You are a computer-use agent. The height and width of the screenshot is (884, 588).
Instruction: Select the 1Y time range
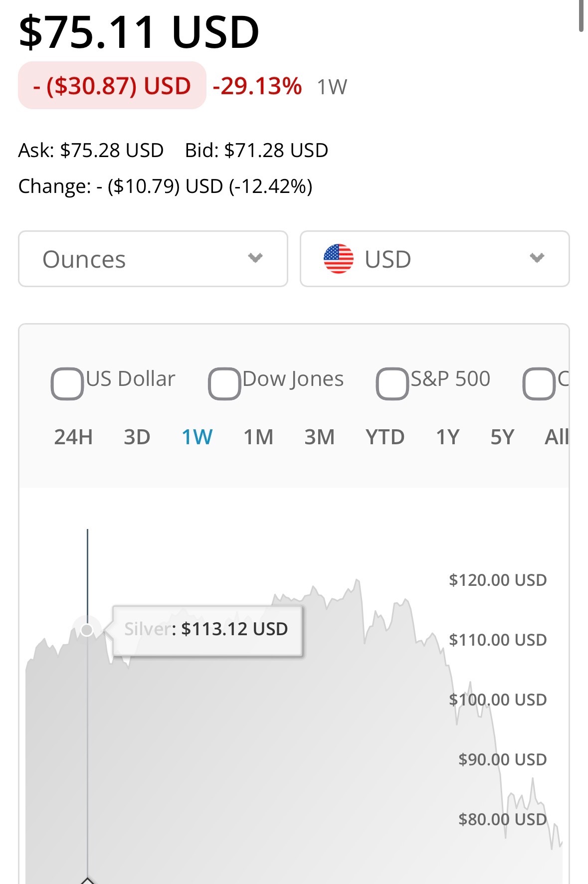(x=447, y=437)
